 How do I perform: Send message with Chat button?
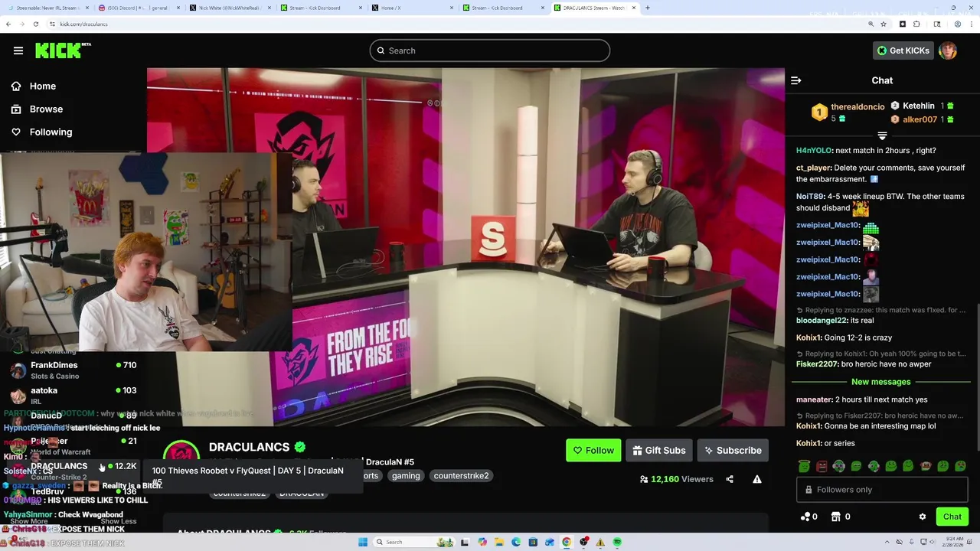click(x=952, y=517)
